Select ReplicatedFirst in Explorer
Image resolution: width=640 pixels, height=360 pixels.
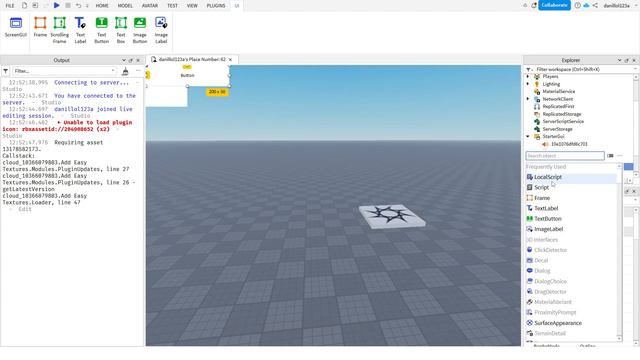coord(558,107)
